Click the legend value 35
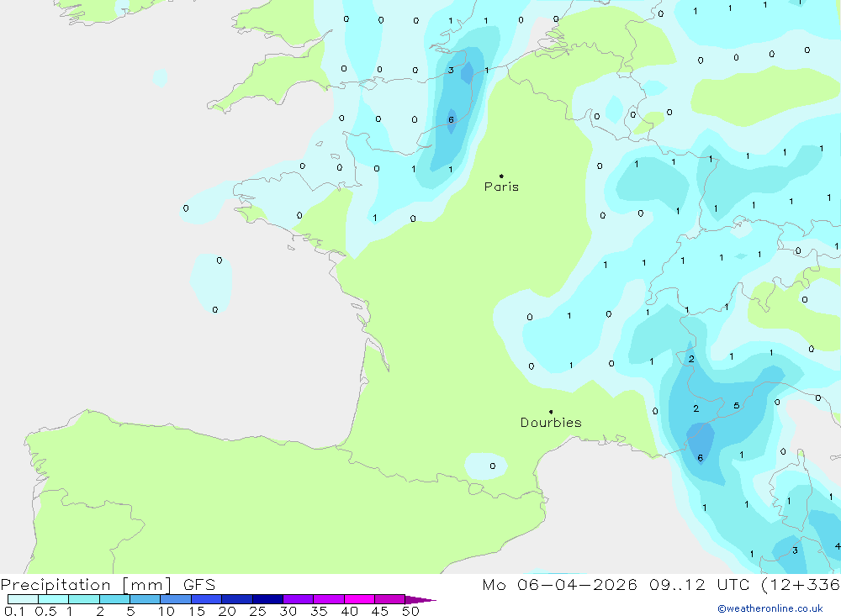 click(319, 611)
